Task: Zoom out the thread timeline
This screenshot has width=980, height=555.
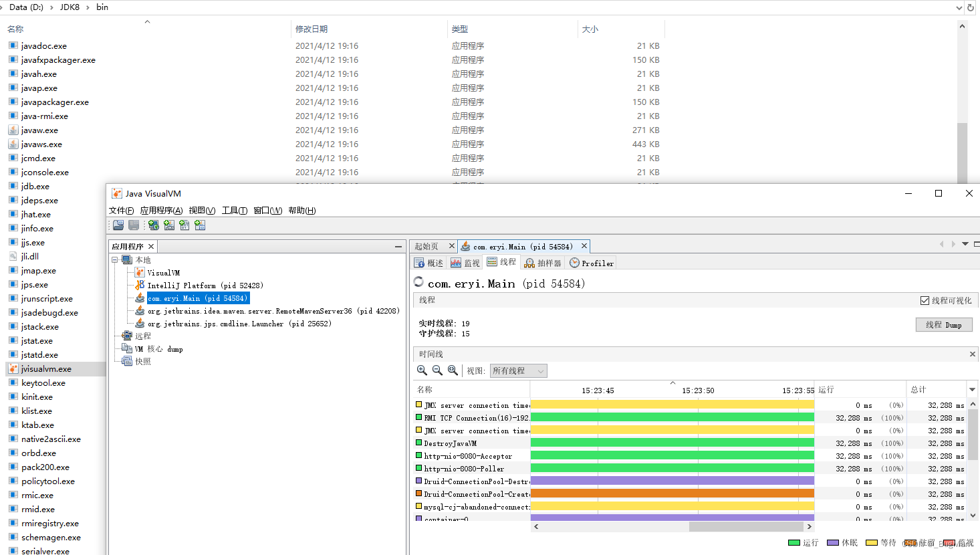Action: 437,370
